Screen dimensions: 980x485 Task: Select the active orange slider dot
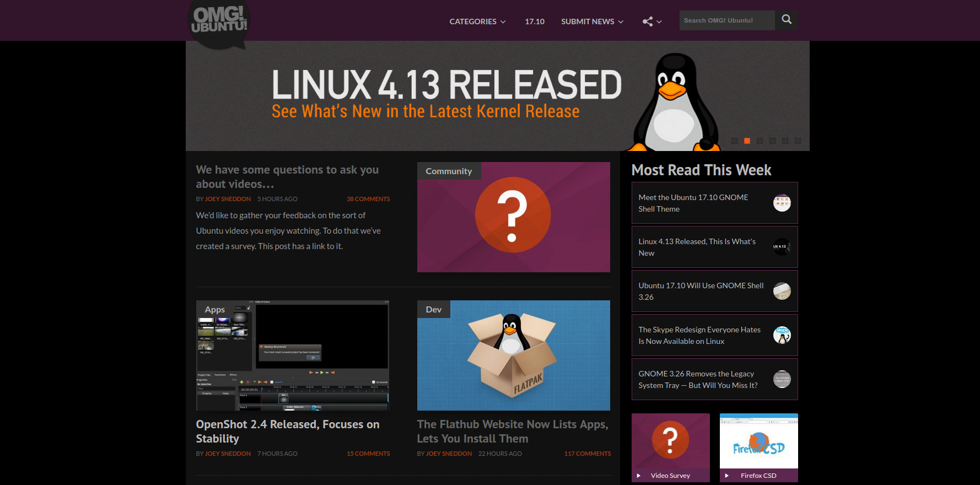click(747, 141)
